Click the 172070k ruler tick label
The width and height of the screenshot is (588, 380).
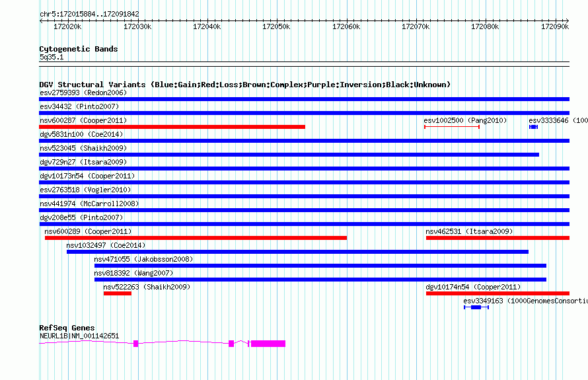pyautogui.click(x=416, y=26)
